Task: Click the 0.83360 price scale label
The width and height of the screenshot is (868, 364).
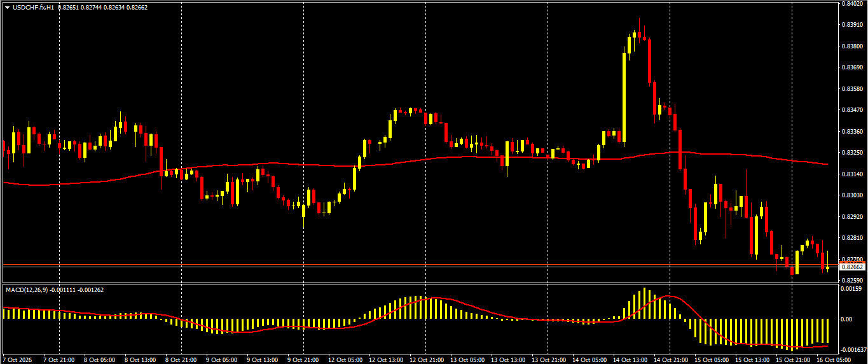Action: click(851, 132)
